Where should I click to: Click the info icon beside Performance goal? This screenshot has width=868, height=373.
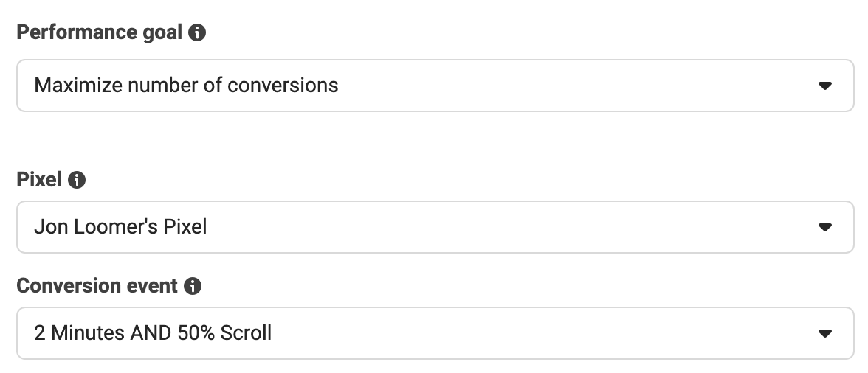point(197,32)
